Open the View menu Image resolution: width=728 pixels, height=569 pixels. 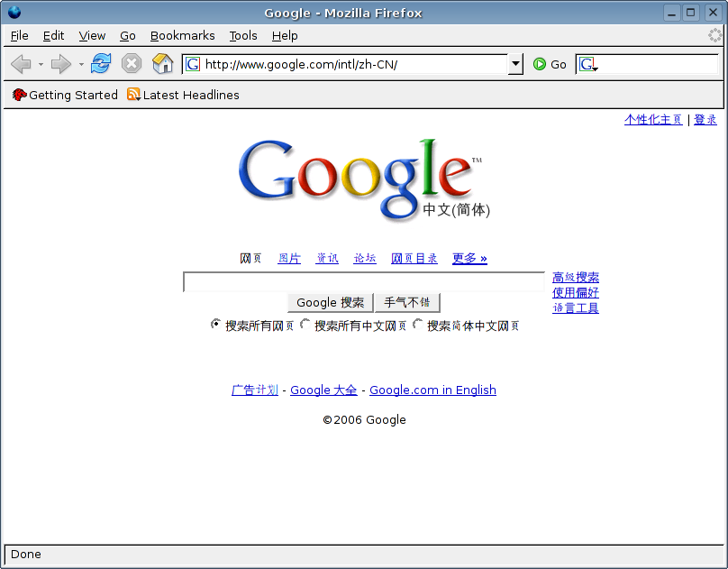pyautogui.click(x=92, y=36)
